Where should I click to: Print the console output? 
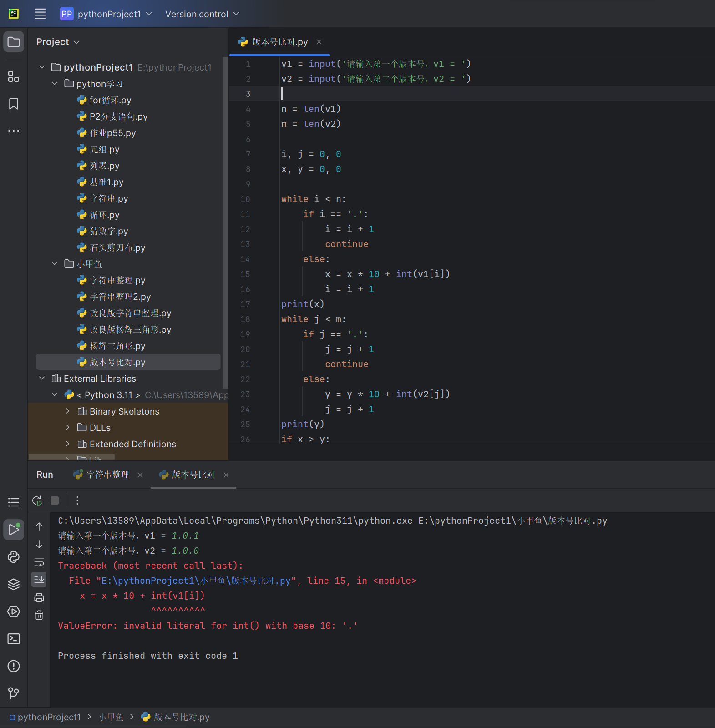point(39,597)
